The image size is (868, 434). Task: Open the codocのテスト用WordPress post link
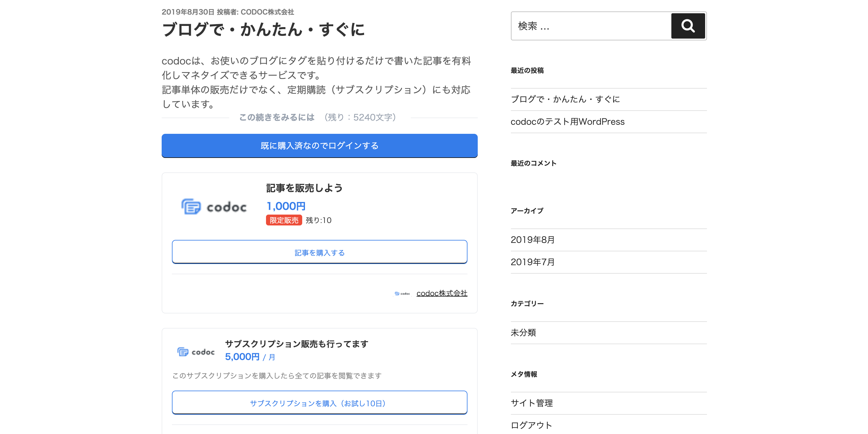pyautogui.click(x=567, y=121)
